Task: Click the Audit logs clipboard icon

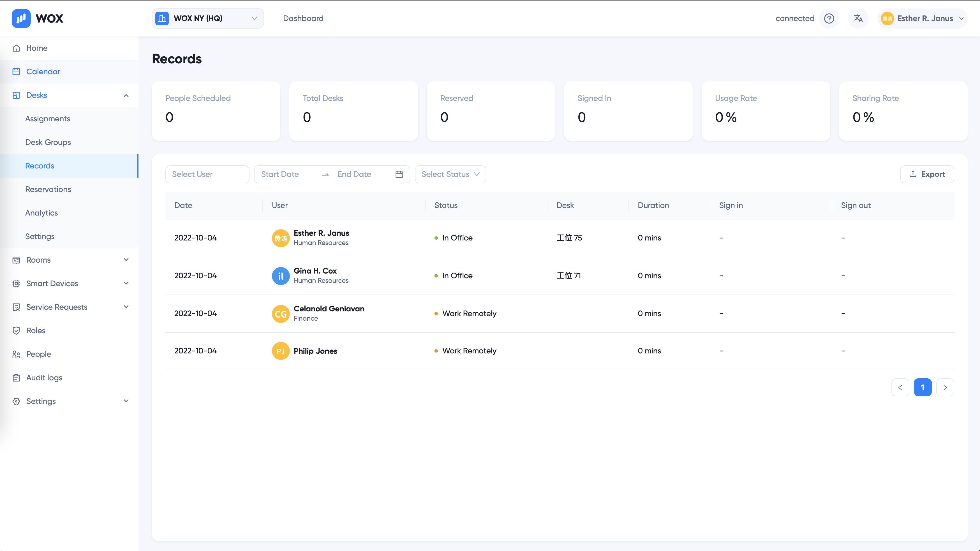Action: [x=16, y=378]
